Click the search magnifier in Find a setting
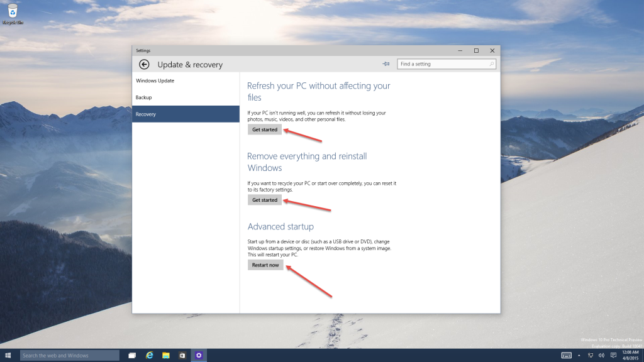The image size is (644, 362). click(491, 64)
